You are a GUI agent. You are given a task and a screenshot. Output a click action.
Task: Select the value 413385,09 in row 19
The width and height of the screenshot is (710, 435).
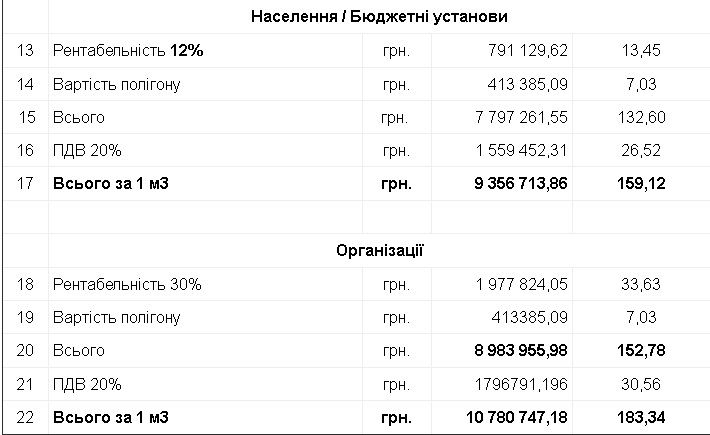click(526, 317)
